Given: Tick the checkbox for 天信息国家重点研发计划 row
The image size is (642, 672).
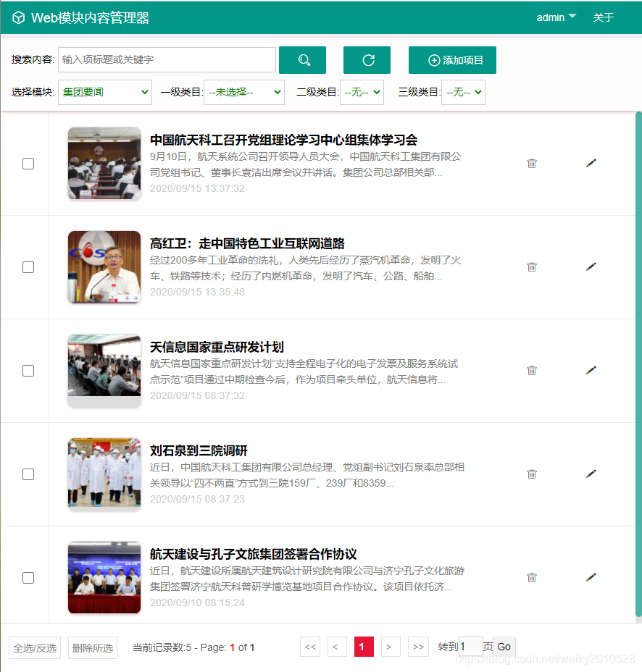Looking at the screenshot, I should [28, 371].
